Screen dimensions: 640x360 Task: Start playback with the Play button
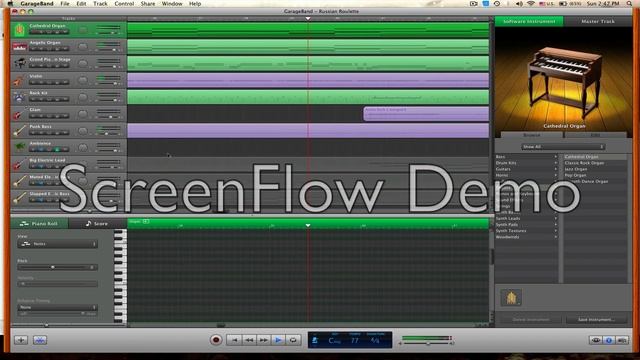(278, 340)
